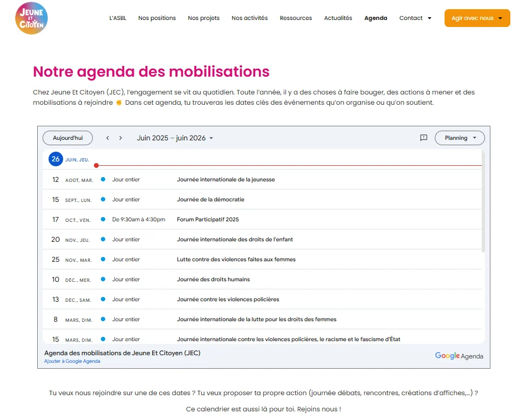Screen dimensions: 519x420
Task: Open the droits des femmes journée event
Action: 256,319
